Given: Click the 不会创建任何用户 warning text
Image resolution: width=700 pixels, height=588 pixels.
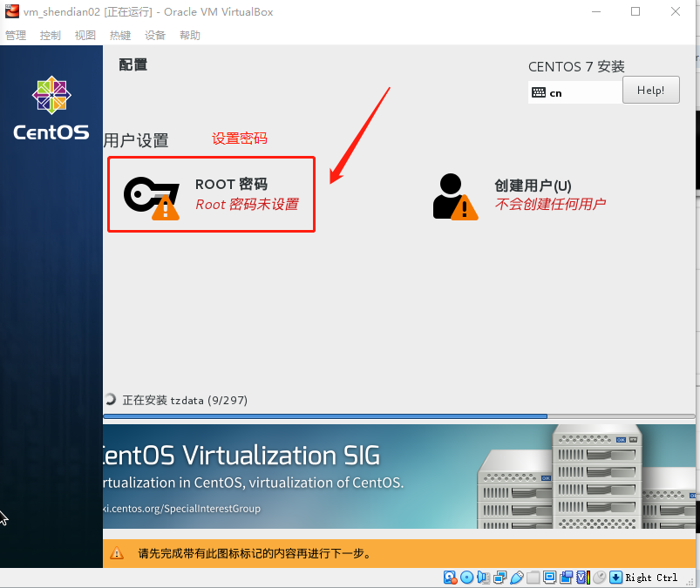Looking at the screenshot, I should coord(550,204).
